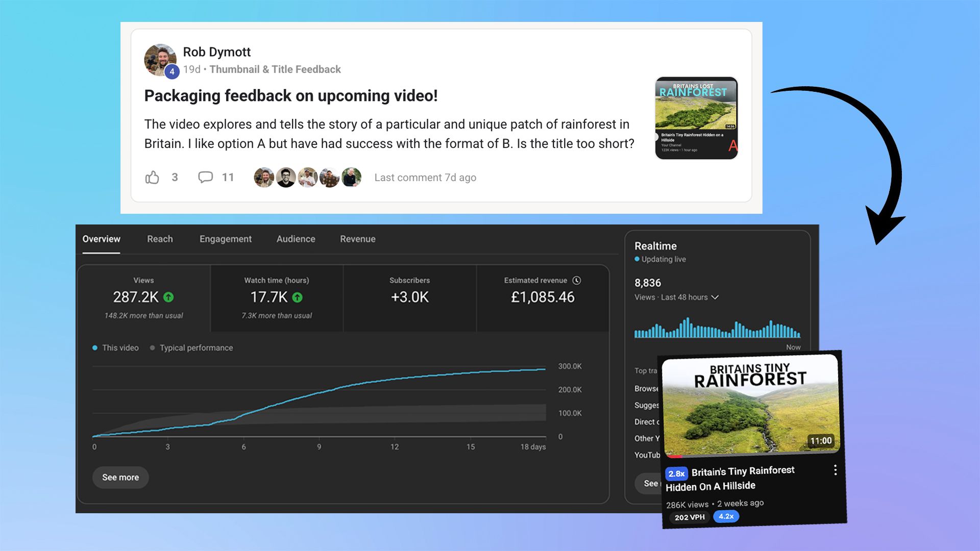Open the Audience tab
Image resolution: width=980 pixels, height=551 pixels.
coord(296,239)
